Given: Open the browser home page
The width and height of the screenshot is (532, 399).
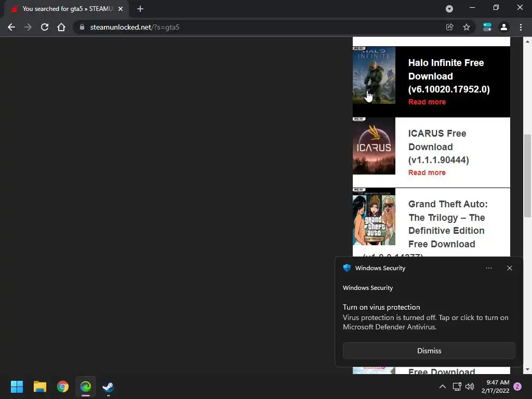Looking at the screenshot, I should [x=61, y=27].
